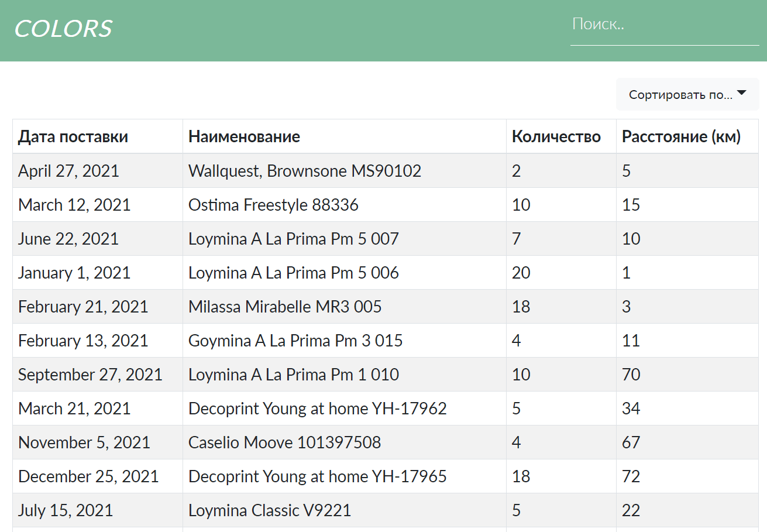This screenshot has width=767, height=532.
Task: Select the March 12, 2021 date cell
Action: (98, 205)
